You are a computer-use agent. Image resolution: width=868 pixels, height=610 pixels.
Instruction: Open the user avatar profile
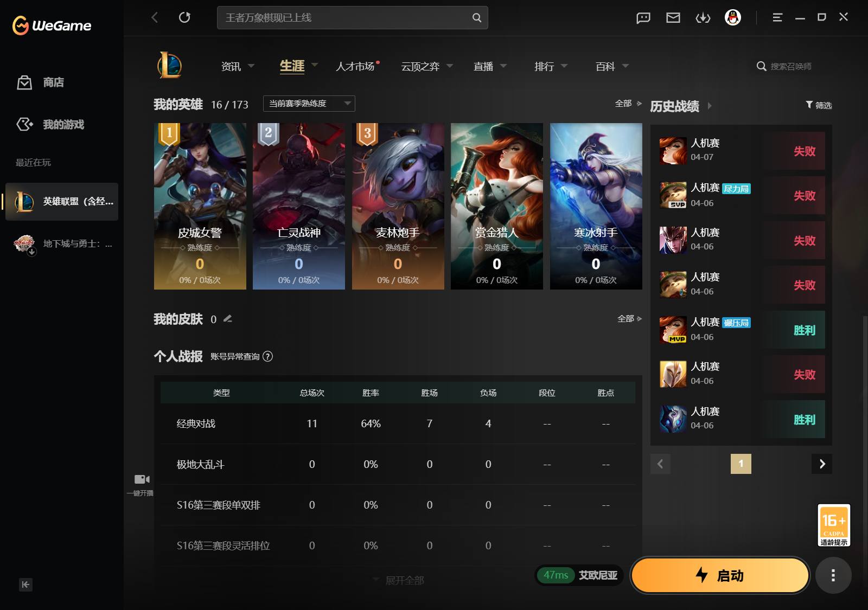pos(733,17)
